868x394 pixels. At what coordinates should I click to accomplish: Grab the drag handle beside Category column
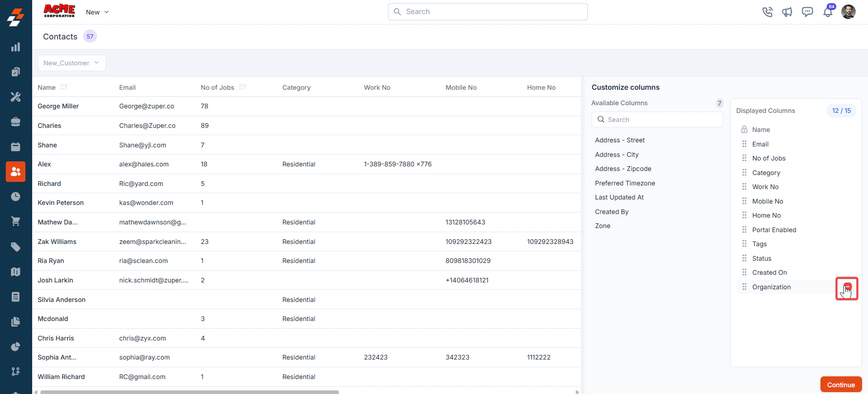(744, 172)
